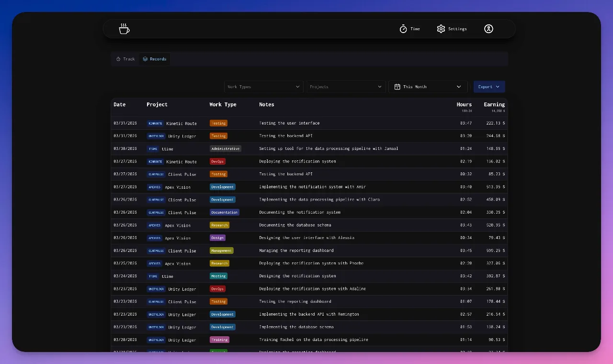Click the Work Type column header
The image size is (613, 364).
click(x=223, y=104)
